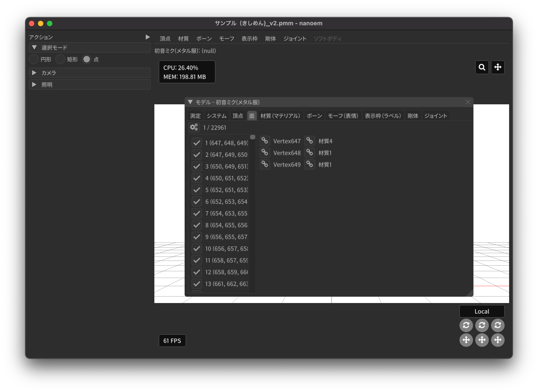This screenshot has width=538, height=392.
Task: Expand the カメラ section
Action: [34, 73]
